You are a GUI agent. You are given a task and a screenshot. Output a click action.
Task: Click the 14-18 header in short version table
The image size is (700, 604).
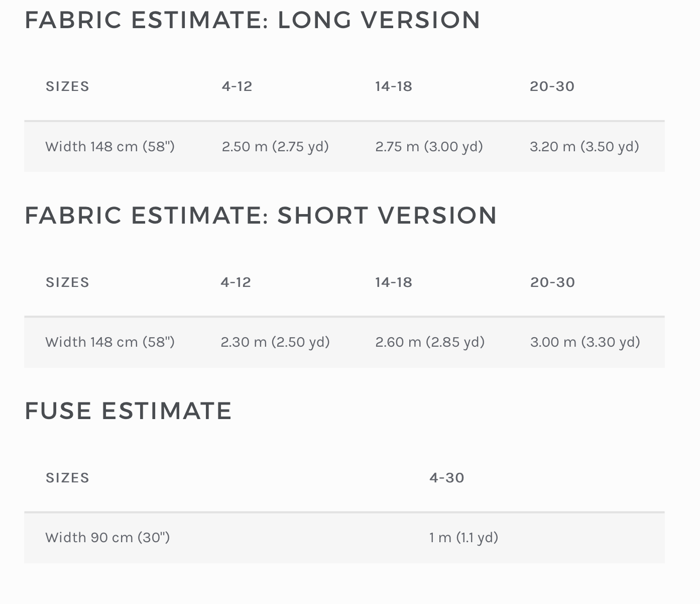394,282
